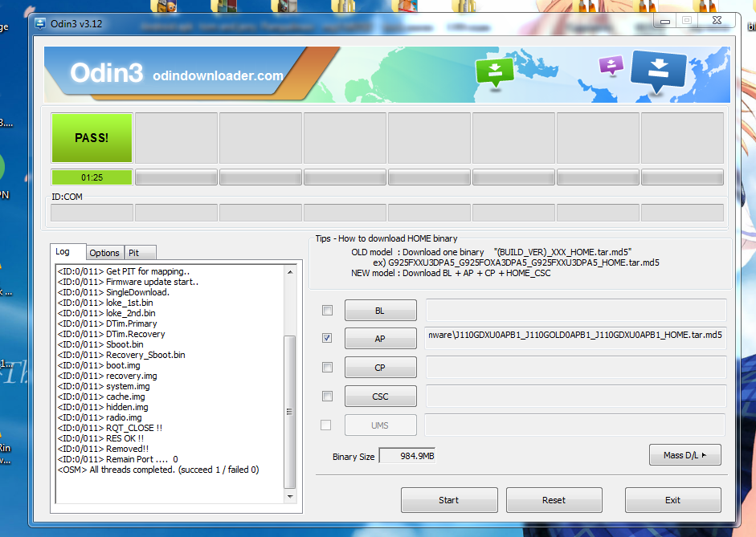Click log scrollbar up arrow
The width and height of the screenshot is (756, 537).
click(290, 272)
